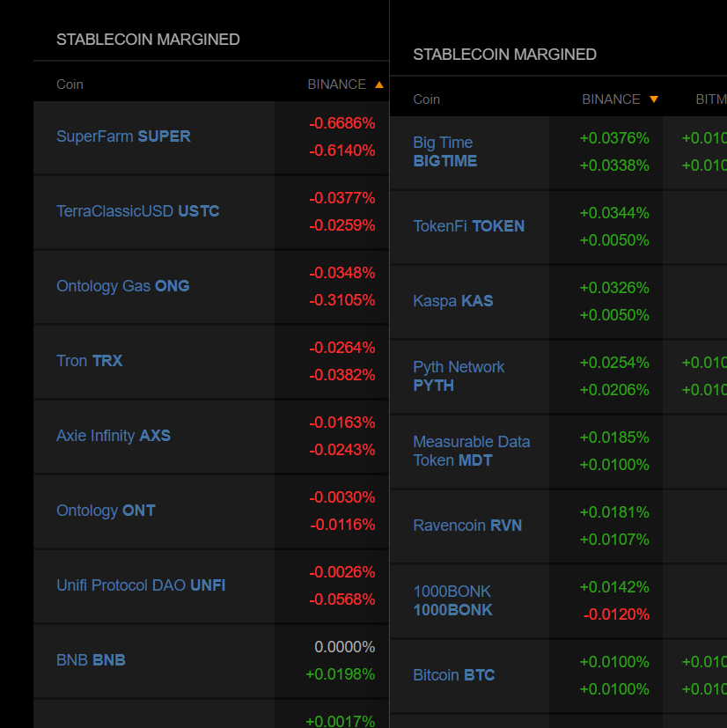
Task: Click USTC rate -0.0377%
Action: 342,198
